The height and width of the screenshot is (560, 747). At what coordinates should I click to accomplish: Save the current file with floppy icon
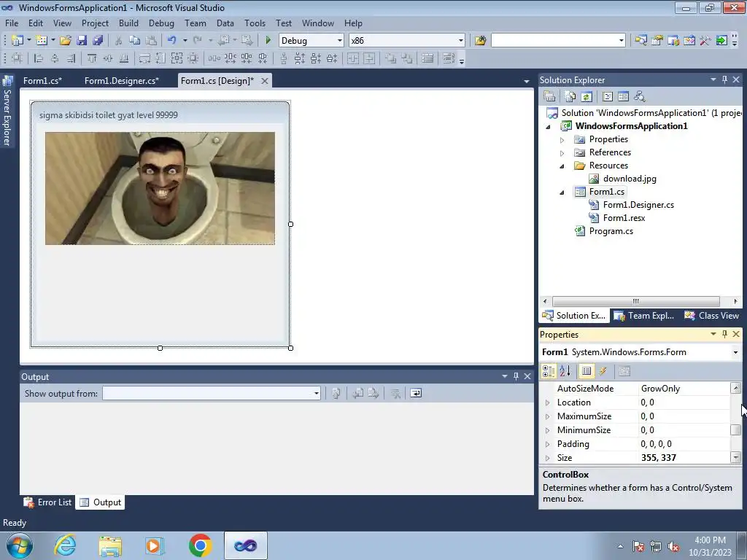point(82,41)
